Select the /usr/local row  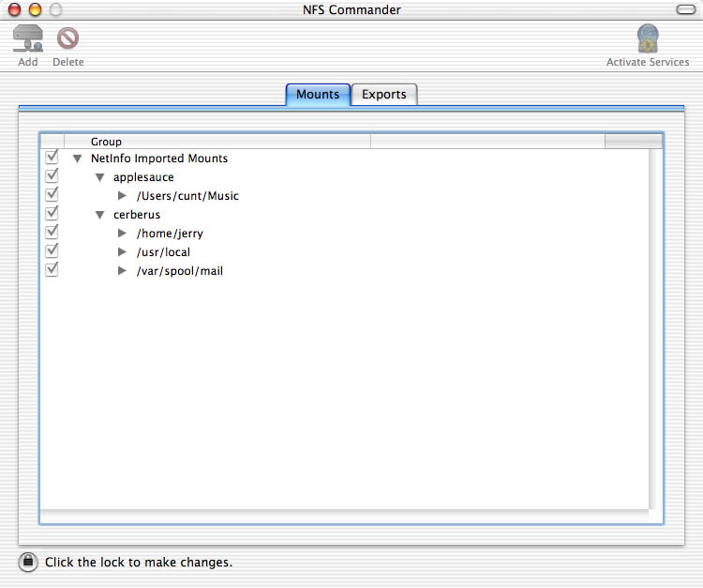[x=164, y=252]
